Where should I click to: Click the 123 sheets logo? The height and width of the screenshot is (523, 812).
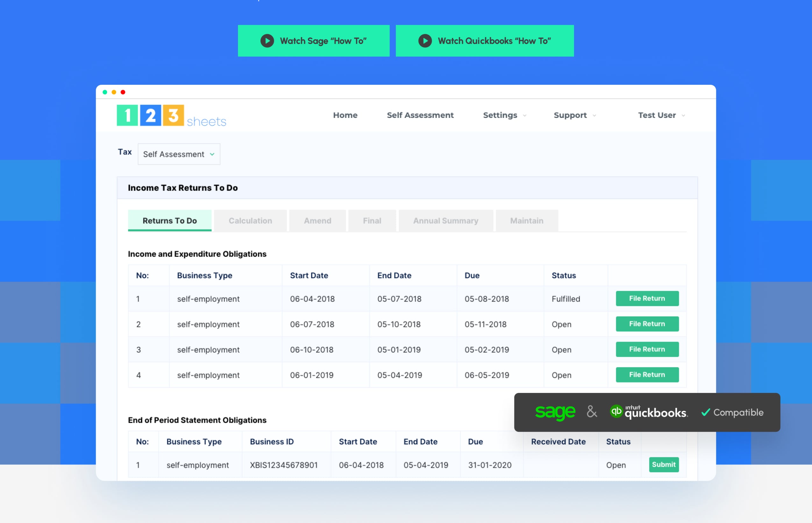coord(171,116)
